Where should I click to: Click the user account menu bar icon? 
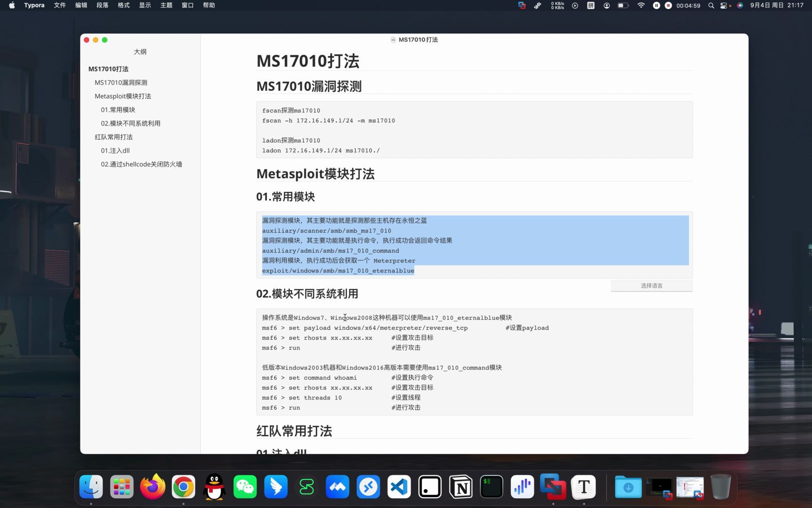click(607, 5)
